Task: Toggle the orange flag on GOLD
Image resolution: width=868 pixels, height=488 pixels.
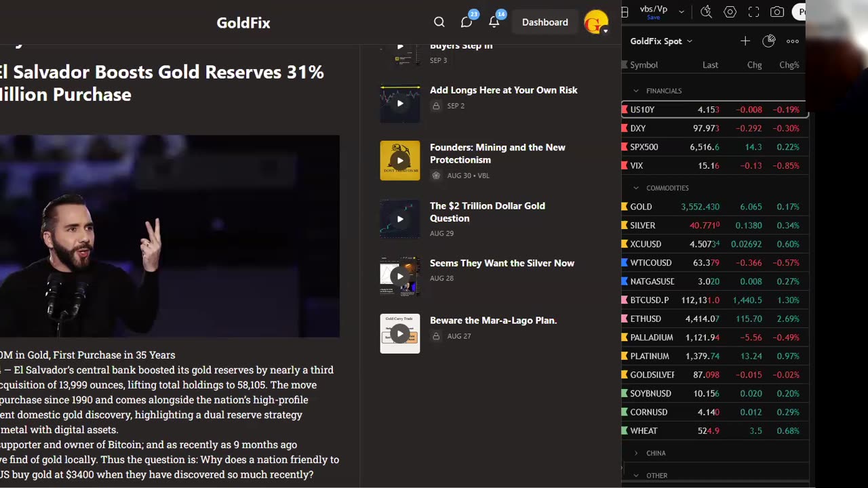Action: [x=625, y=207]
